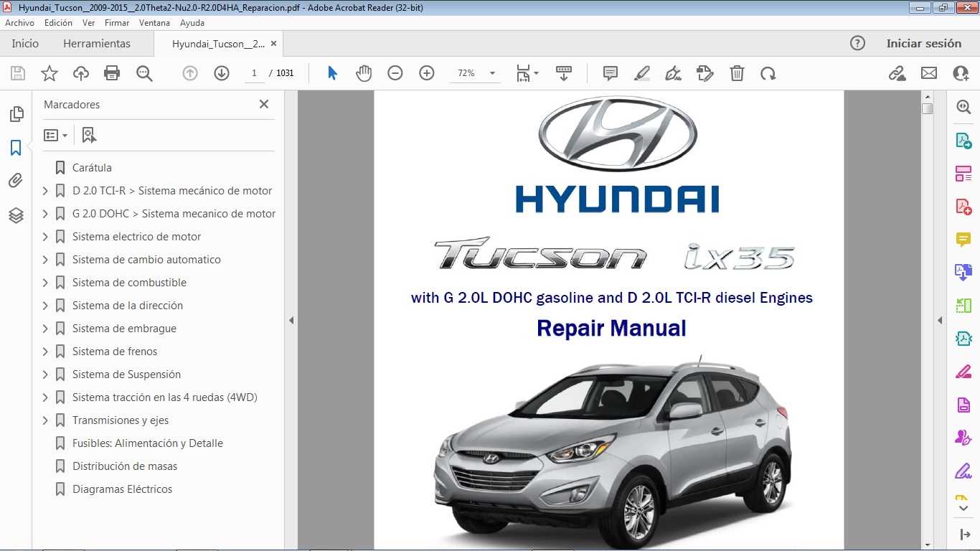Zoom in with the plus icon
Screen dimensions: 980x551
pos(427,73)
